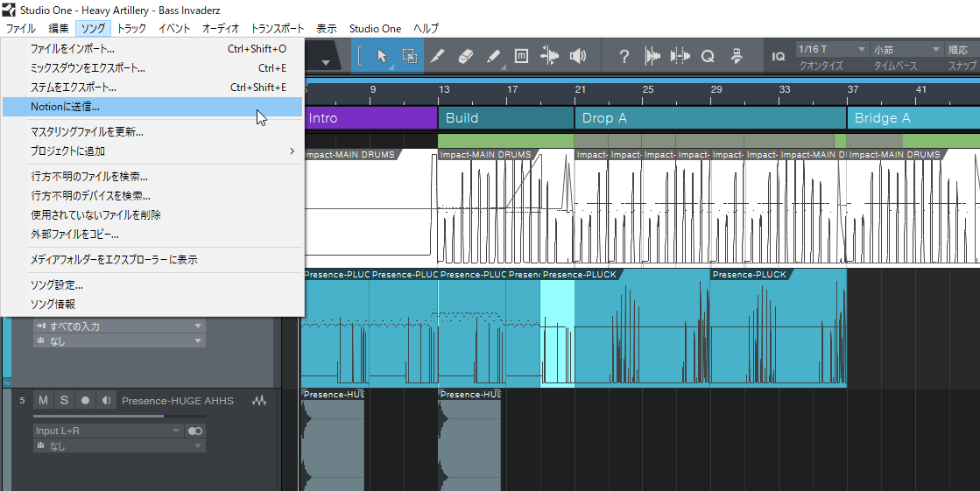Viewport: 980px width, 491px height.
Task: Toggle the stereo/mono channel mode button
Action: point(195,431)
